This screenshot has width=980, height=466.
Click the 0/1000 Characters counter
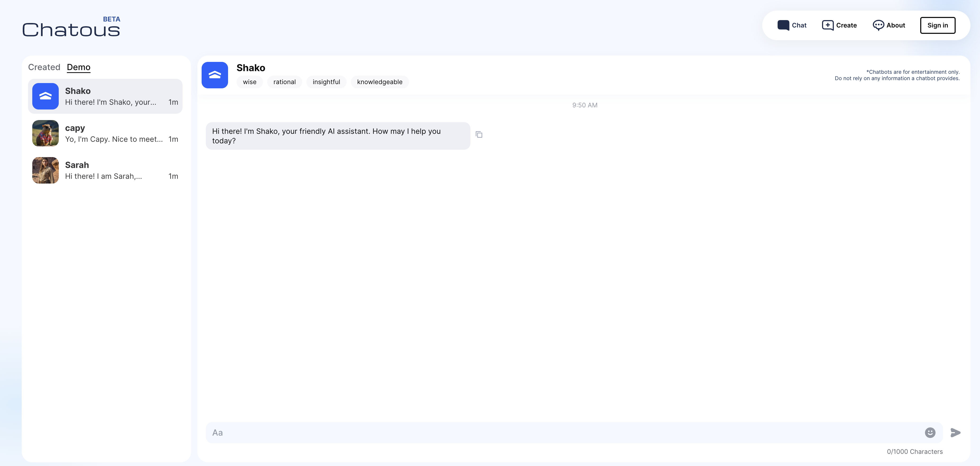pyautogui.click(x=915, y=451)
